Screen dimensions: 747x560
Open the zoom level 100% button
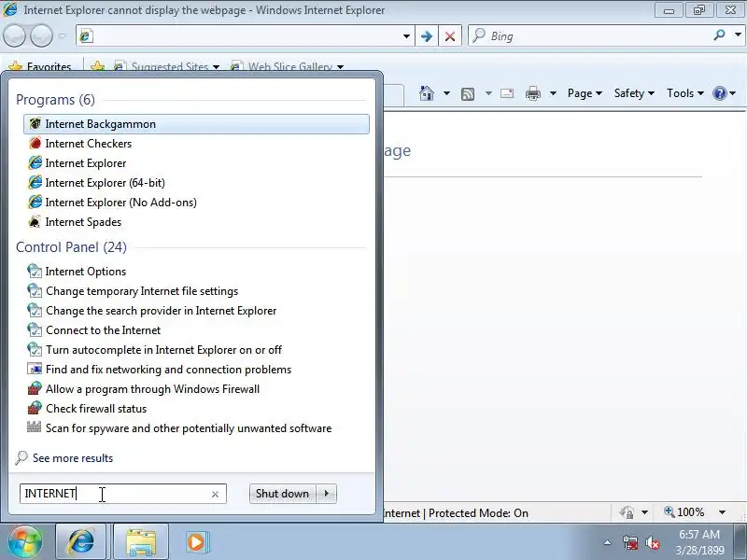click(684, 512)
